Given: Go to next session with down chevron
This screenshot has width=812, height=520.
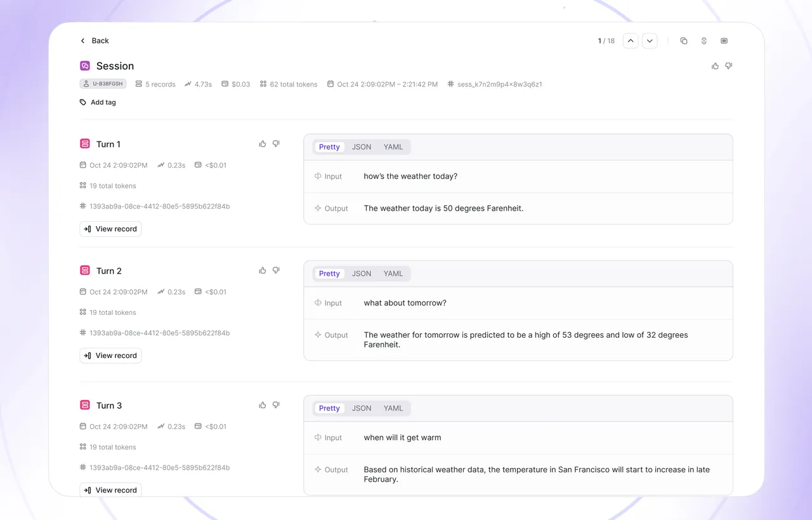Looking at the screenshot, I should coord(650,41).
